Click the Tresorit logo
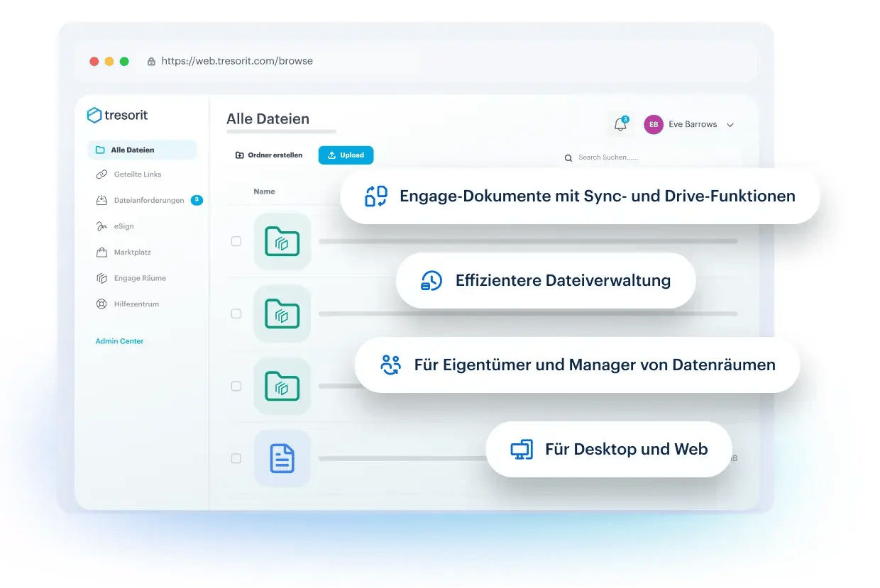Image resolution: width=880 pixels, height=588 pixels. pos(117,115)
